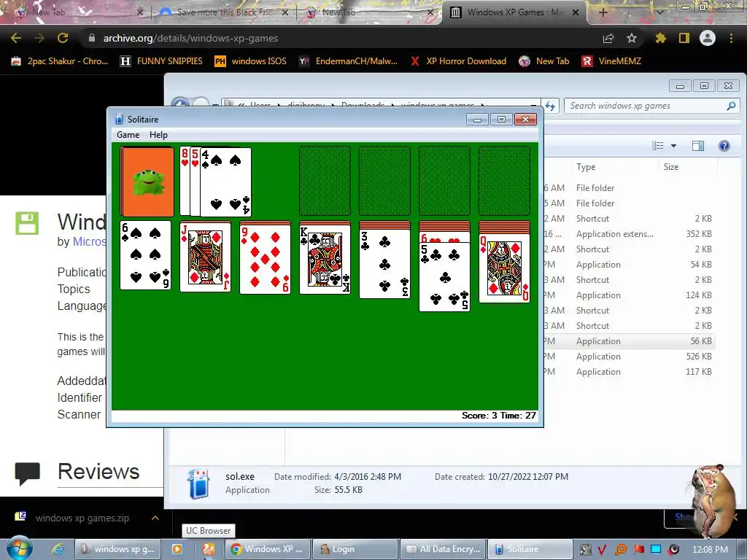The height and width of the screenshot is (560, 747).
Task: Switch to the Save more this Black Friday tab
Action: tap(224, 12)
